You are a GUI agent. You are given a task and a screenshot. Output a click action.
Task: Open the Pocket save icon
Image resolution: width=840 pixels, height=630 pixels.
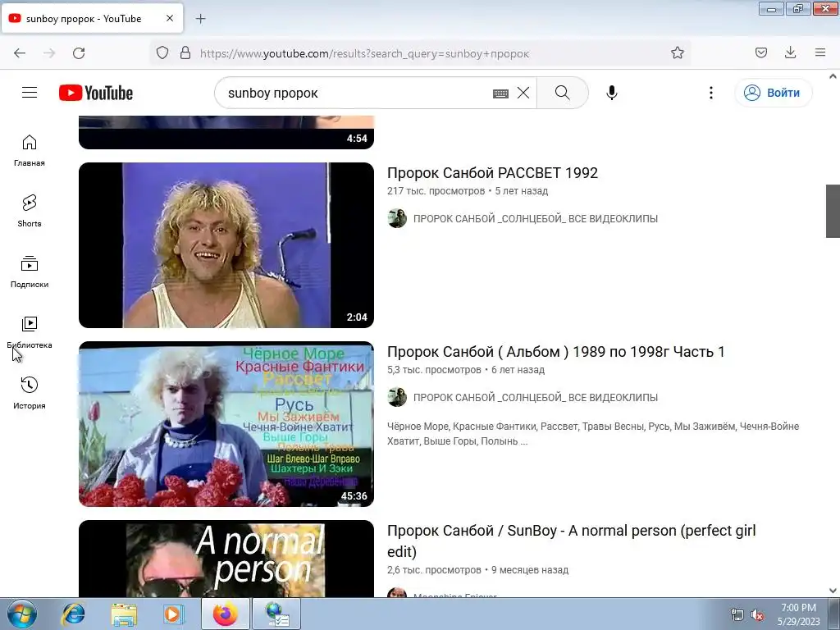click(760, 52)
